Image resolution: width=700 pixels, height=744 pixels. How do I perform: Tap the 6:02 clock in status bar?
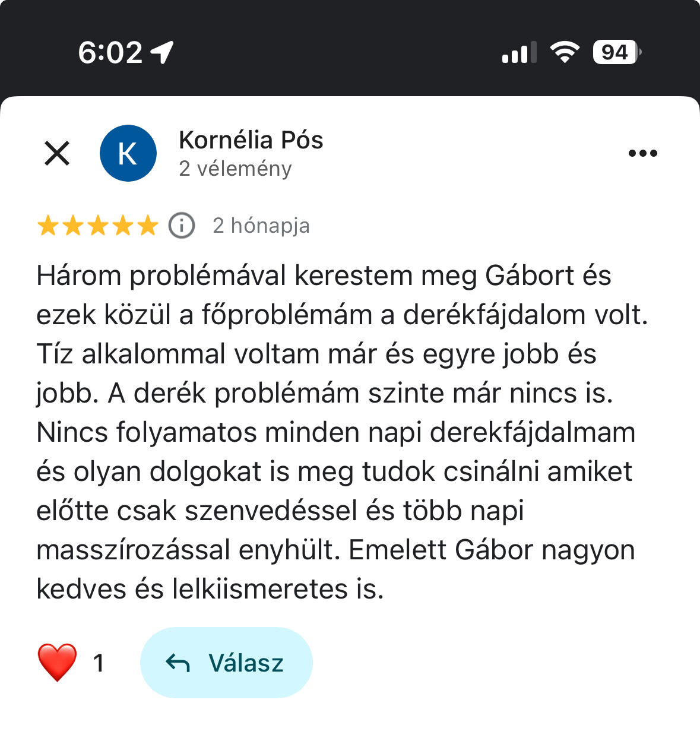(x=110, y=52)
